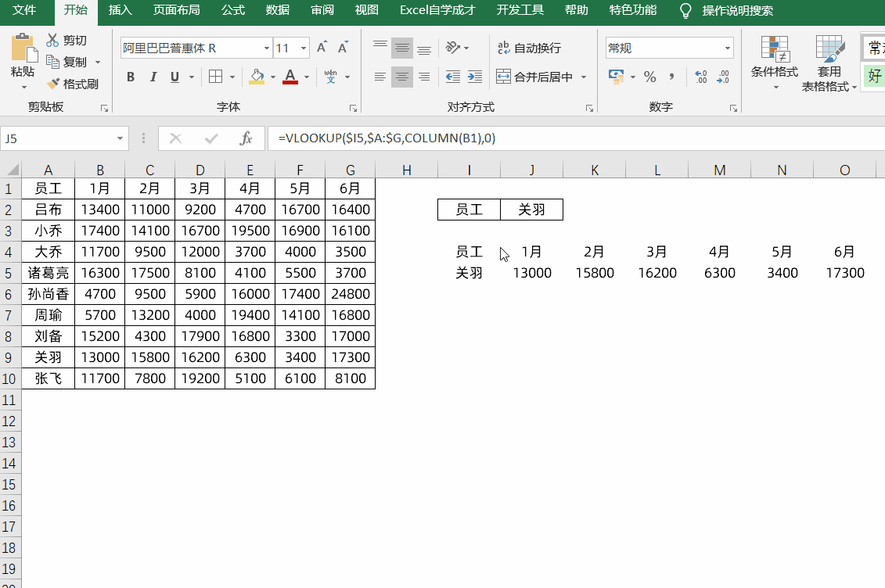Toggle middle vertical alignment
The width and height of the screenshot is (885, 588).
(402, 48)
